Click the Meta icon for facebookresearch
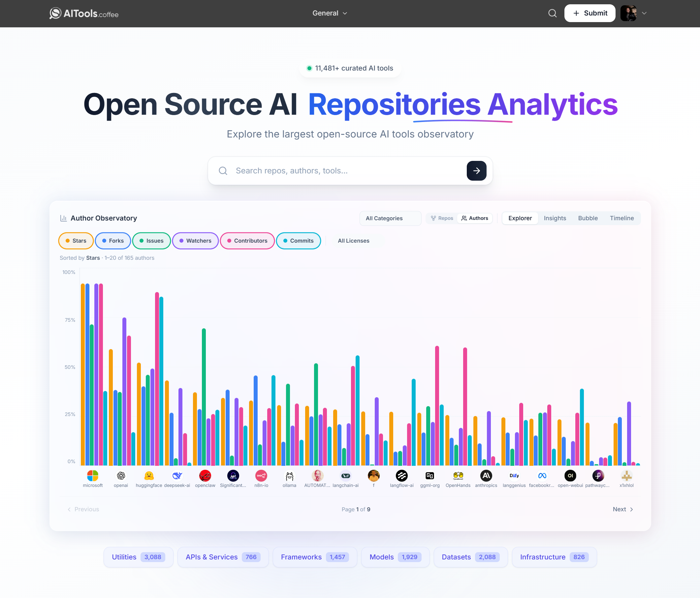 [x=542, y=475]
